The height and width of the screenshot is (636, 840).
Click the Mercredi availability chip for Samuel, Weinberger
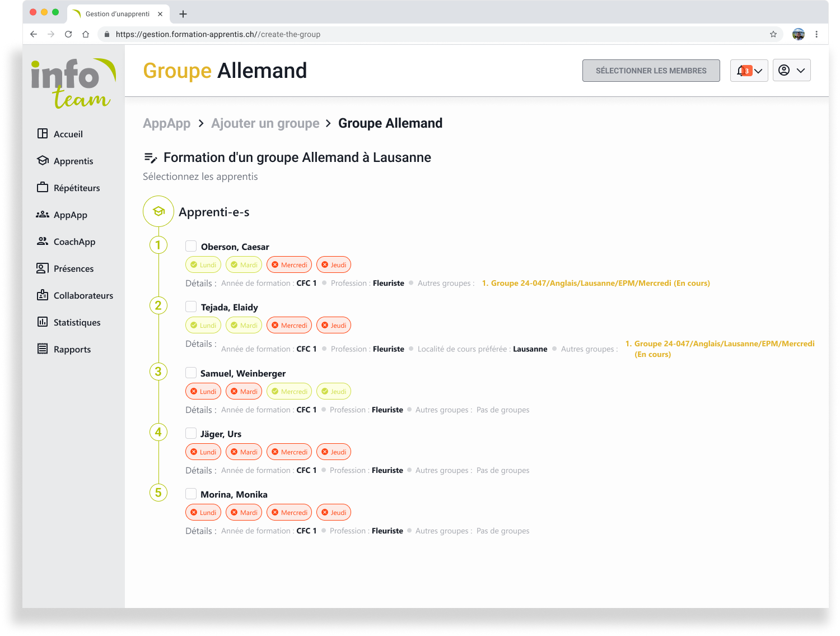point(289,391)
